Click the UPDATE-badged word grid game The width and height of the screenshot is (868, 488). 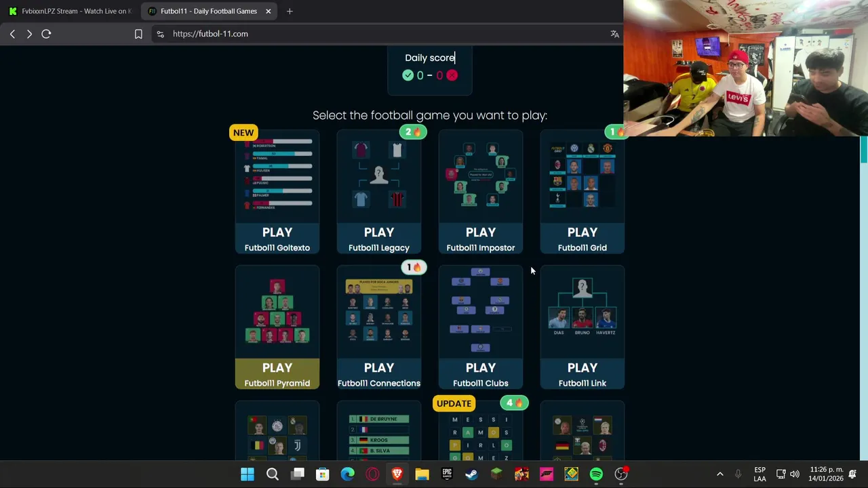point(480,431)
